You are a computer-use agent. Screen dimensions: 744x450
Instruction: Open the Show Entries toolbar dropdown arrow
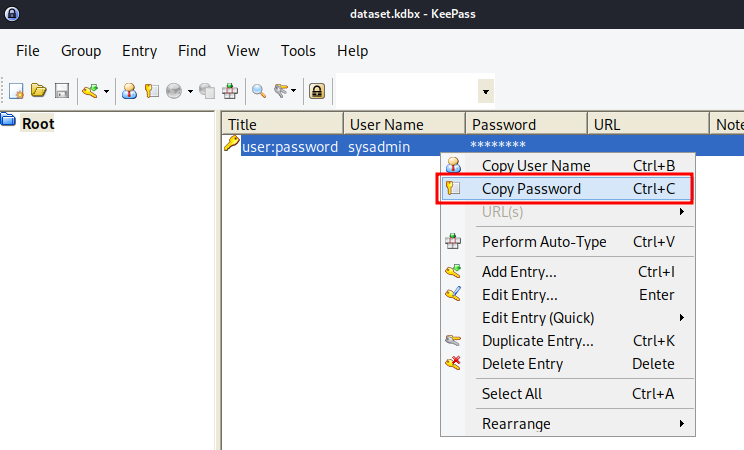(294, 91)
